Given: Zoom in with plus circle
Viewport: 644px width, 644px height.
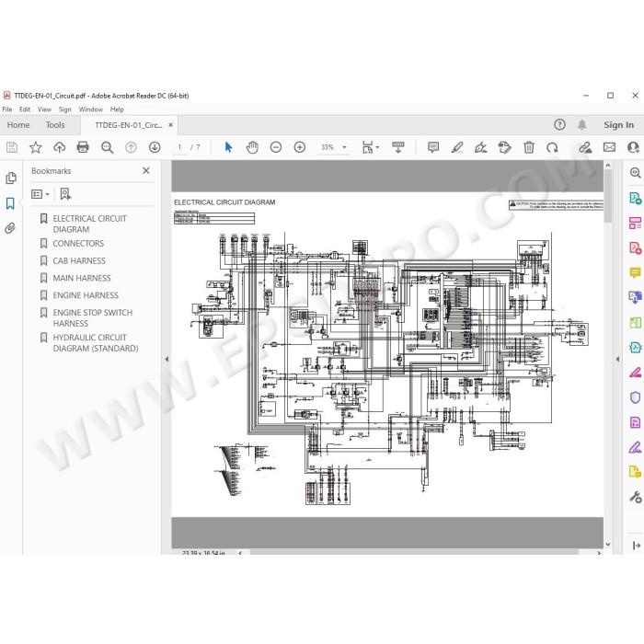Looking at the screenshot, I should 299,147.
